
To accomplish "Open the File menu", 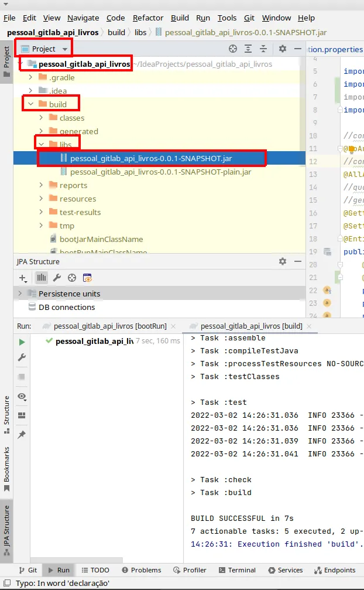I will (9, 18).
